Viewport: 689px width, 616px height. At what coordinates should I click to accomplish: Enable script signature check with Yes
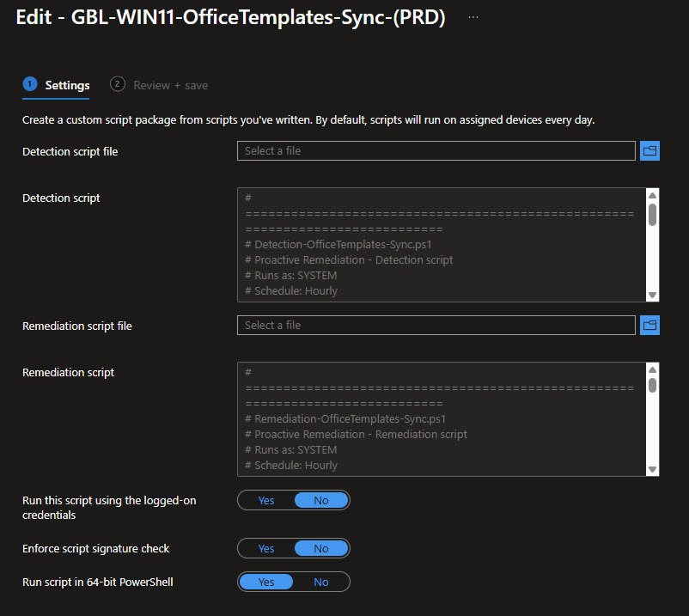pos(266,548)
